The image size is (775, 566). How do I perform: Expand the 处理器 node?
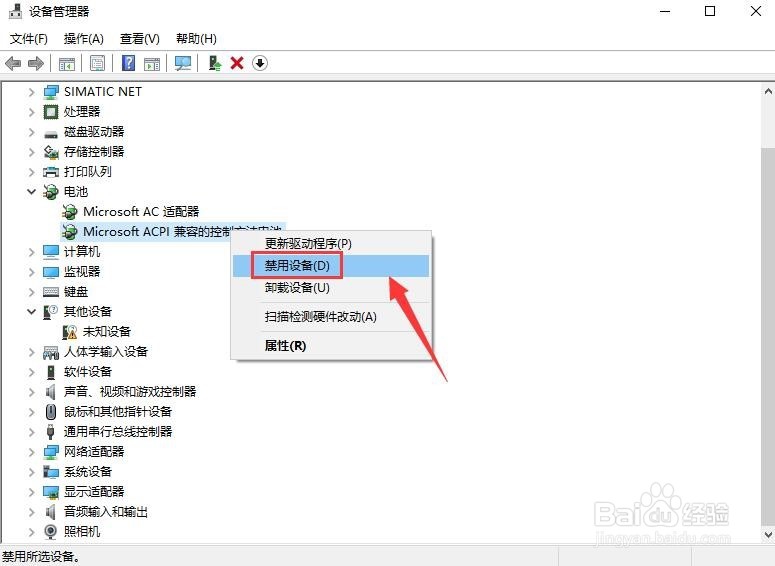32,112
